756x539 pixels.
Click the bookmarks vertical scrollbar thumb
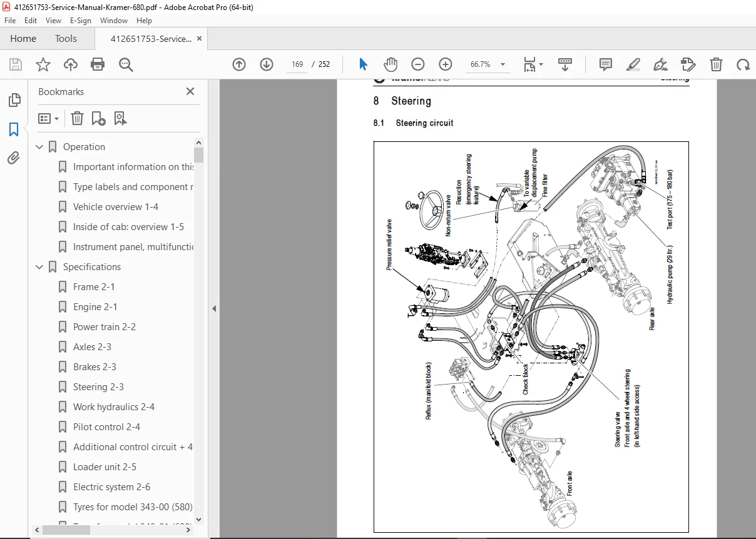(199, 155)
